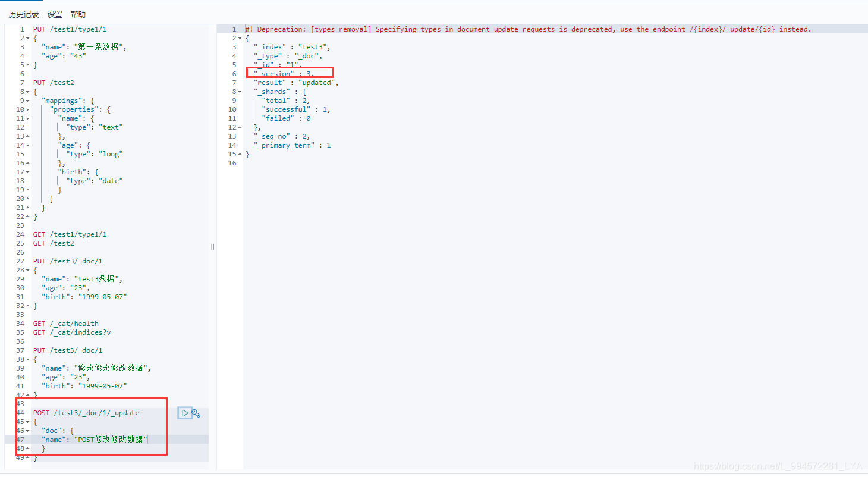
Task: Fold the "name" mapping at editor line 11
Action: [28, 119]
